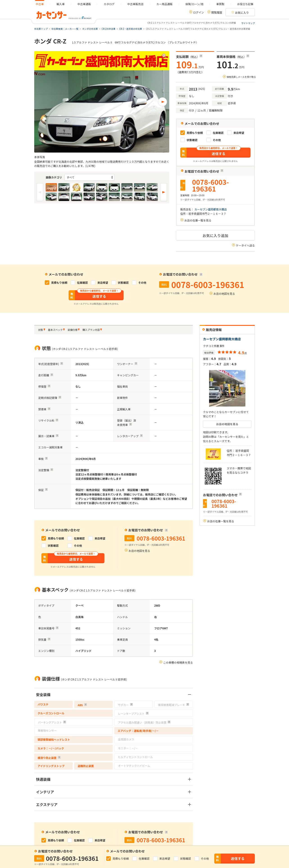Collapse the 安全装備 section
This screenshot has width=289, height=868.
point(190,694)
